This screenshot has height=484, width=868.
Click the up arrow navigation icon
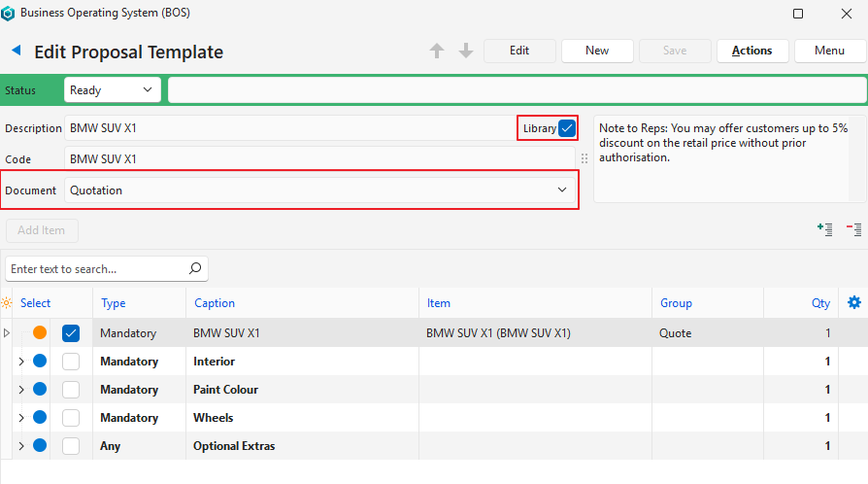click(437, 52)
